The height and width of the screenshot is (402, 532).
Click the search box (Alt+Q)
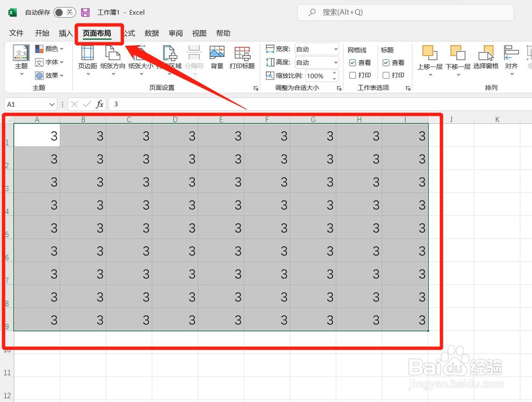(x=405, y=12)
